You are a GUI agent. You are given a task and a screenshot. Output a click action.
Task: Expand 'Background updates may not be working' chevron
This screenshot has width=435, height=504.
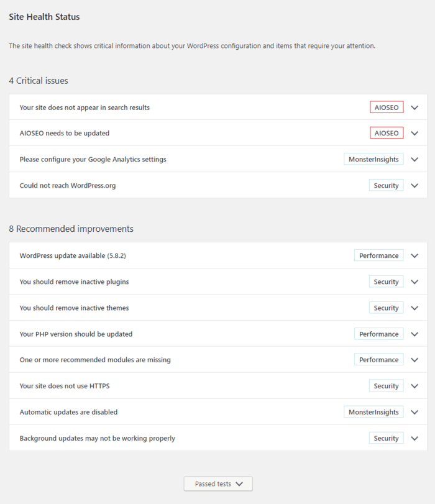click(414, 438)
